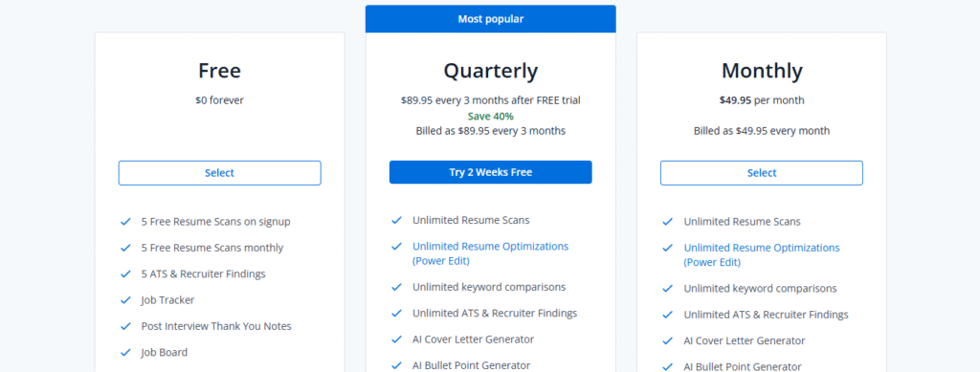
Task: Select the Free plan
Action: tap(219, 173)
